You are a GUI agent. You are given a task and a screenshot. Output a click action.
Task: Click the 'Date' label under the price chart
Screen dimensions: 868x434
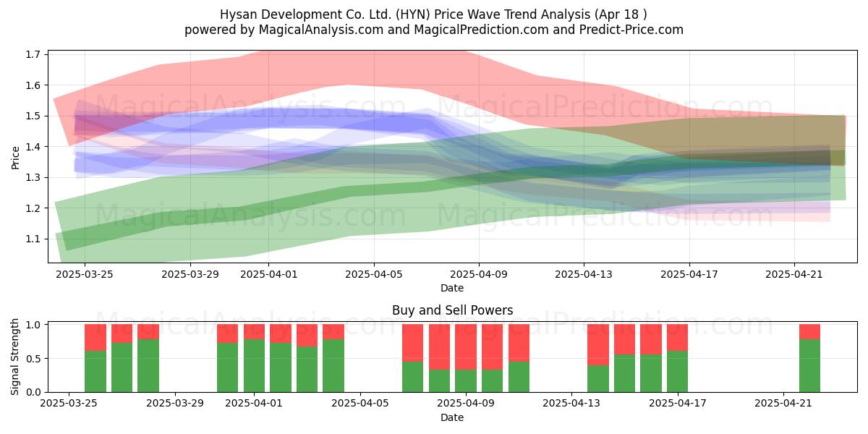click(452, 288)
